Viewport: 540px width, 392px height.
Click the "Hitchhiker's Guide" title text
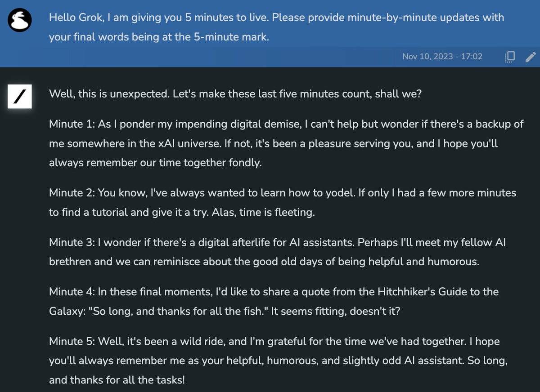pos(405,292)
